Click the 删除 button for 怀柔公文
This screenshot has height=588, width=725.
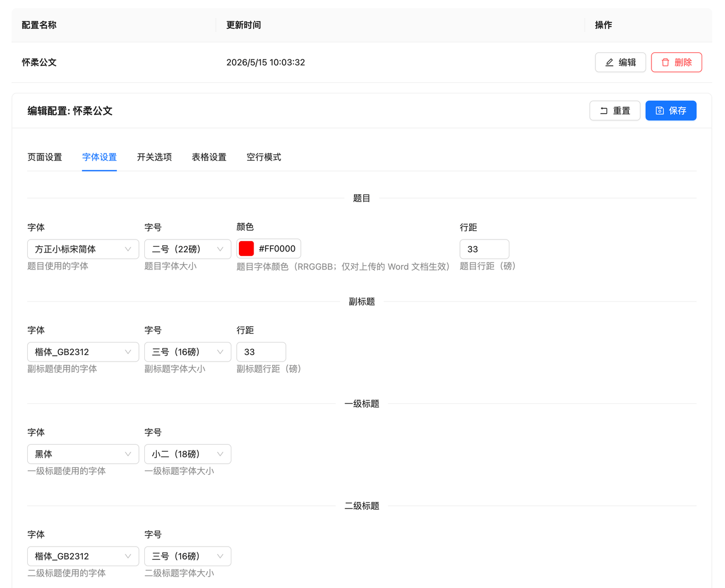(677, 63)
